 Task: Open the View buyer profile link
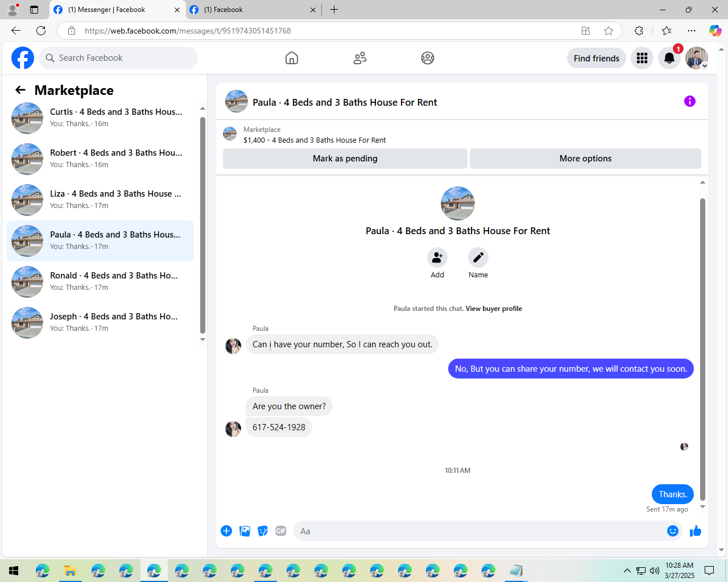coord(494,309)
